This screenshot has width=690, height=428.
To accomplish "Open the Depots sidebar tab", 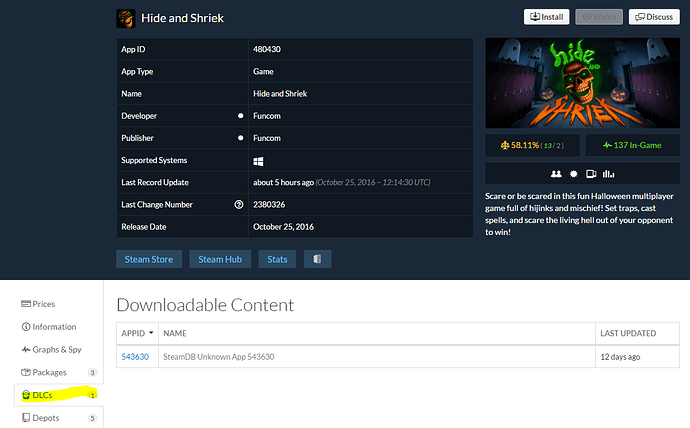I will tap(59, 418).
